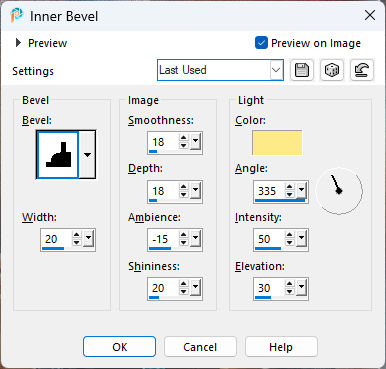
Task: Click the PaintShop Pro logo in title bar
Action: point(16,15)
